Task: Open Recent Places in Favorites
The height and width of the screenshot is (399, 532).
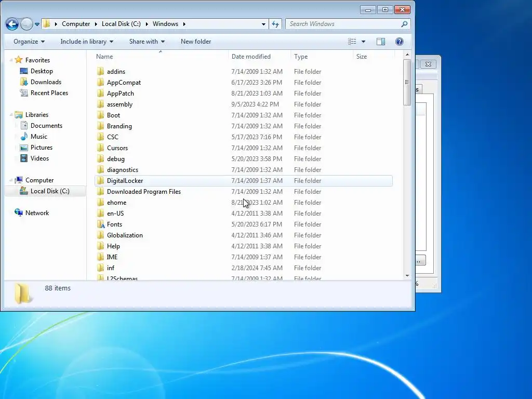Action: point(49,92)
